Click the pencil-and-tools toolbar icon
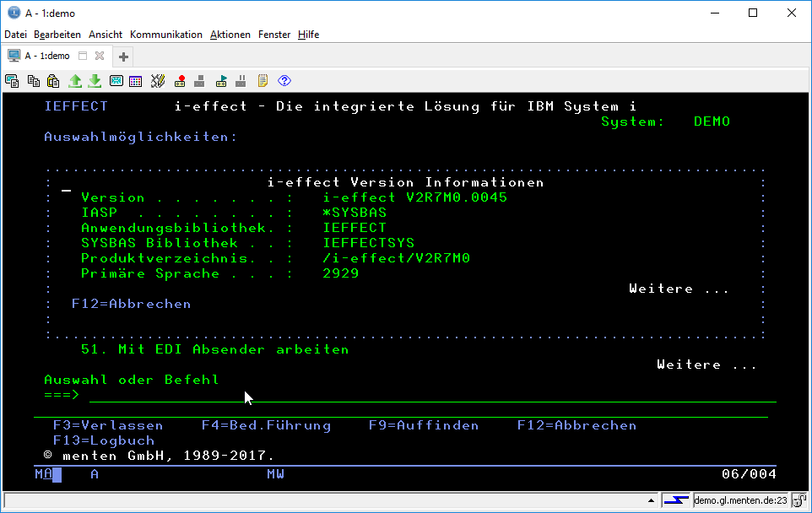Screen dimensions: 812x513 click(158, 81)
